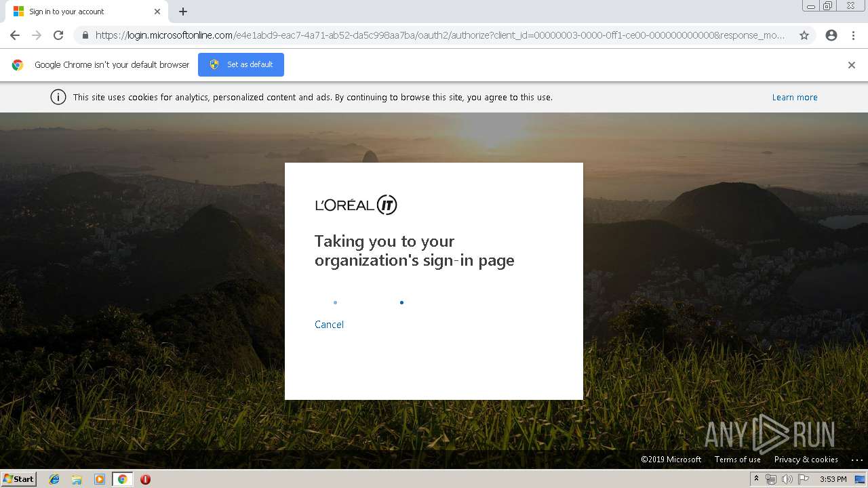Open Chrome's three-dot menu
868x488 pixels.
pos(853,35)
